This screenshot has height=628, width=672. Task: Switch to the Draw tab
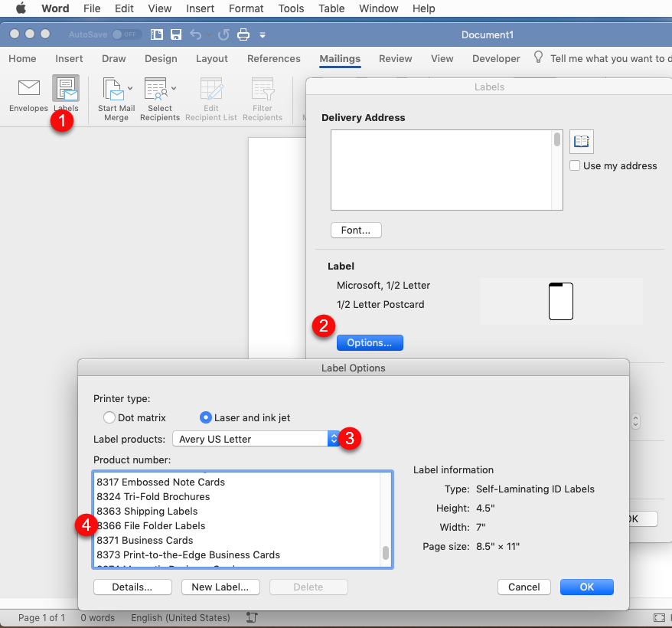tap(113, 58)
